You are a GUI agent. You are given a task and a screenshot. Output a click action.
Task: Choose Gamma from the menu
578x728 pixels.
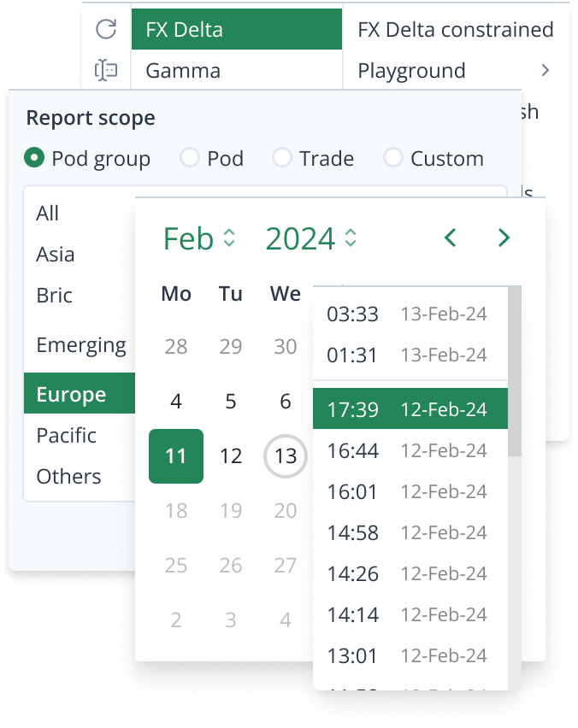183,70
